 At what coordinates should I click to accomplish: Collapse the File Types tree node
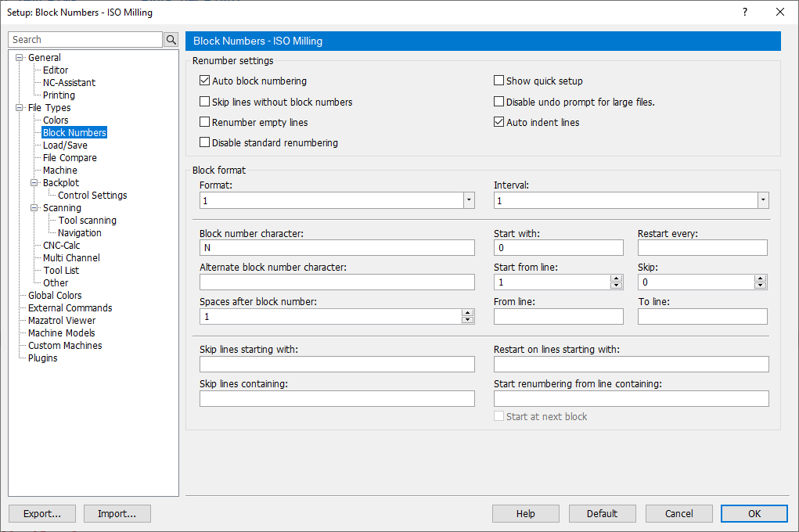[20, 107]
